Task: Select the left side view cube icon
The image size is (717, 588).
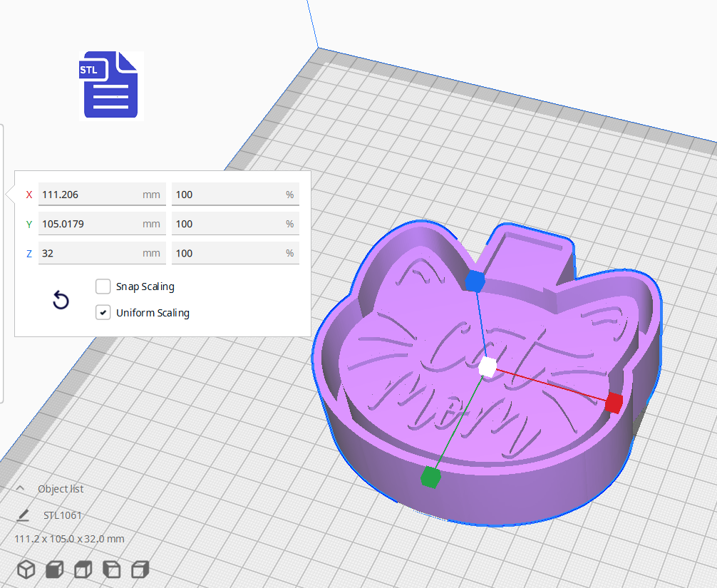Action: tap(112, 569)
